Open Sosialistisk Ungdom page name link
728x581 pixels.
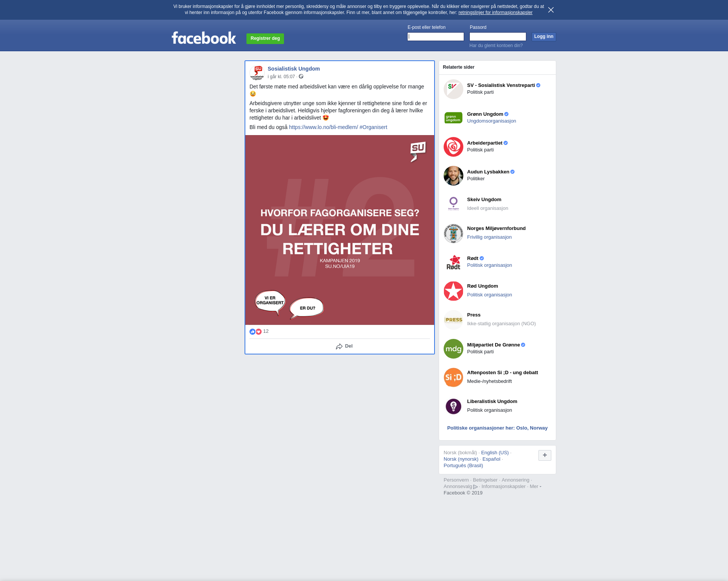(x=294, y=69)
